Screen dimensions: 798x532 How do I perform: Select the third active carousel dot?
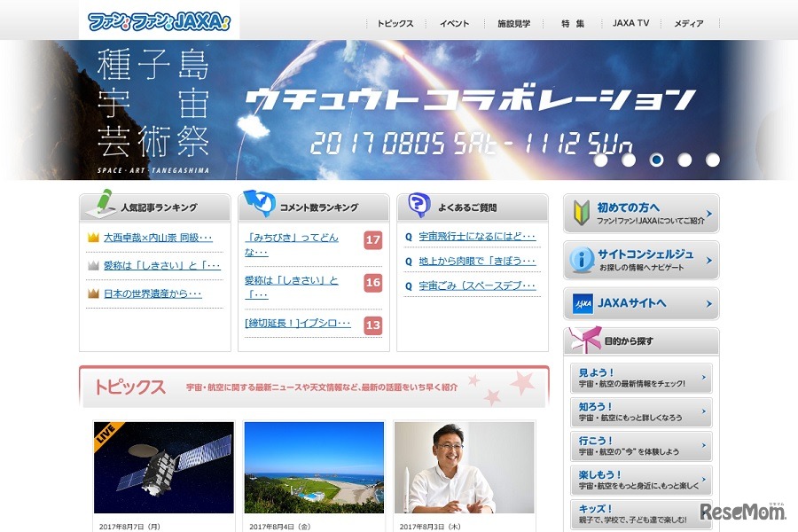coord(656,160)
